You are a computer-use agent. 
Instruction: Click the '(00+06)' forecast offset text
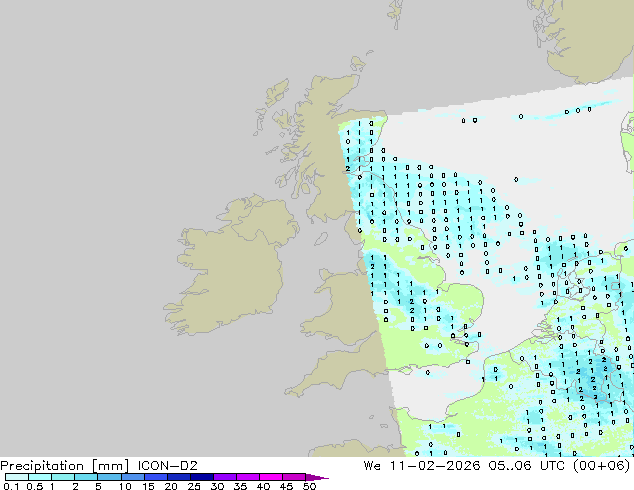pos(600,465)
